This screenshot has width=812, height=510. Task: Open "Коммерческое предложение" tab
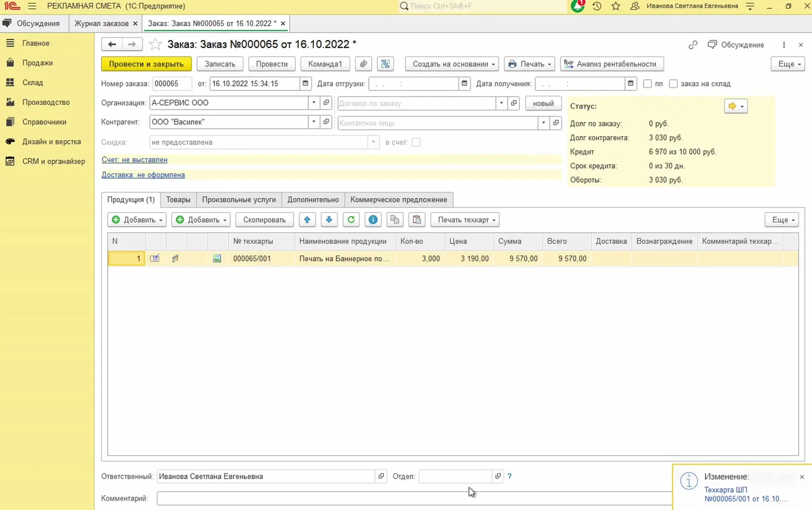399,200
